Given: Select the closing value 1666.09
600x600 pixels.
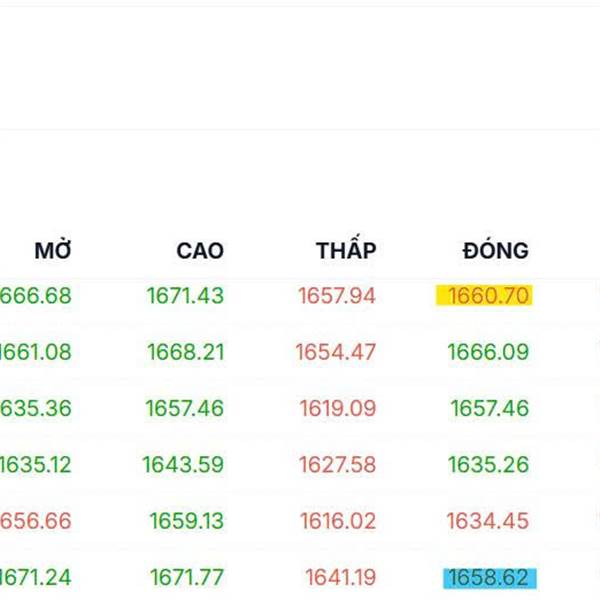Looking at the screenshot, I should pyautogui.click(x=488, y=352).
